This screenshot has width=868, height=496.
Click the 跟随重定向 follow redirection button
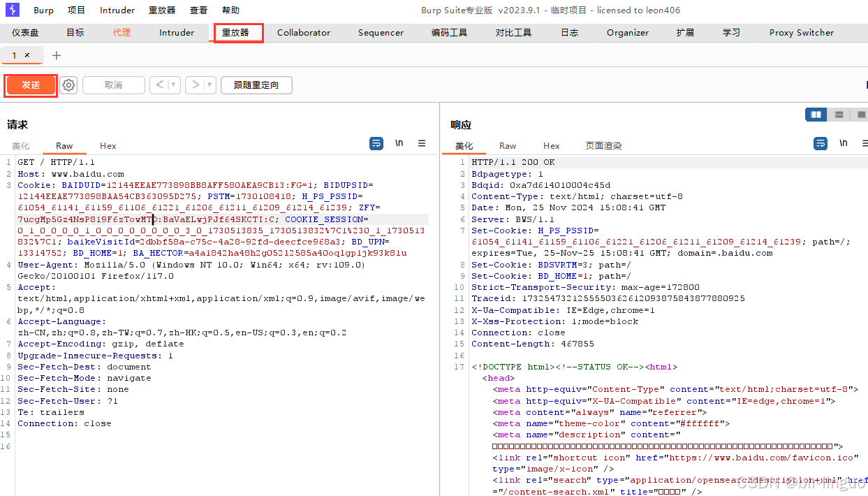tap(256, 85)
